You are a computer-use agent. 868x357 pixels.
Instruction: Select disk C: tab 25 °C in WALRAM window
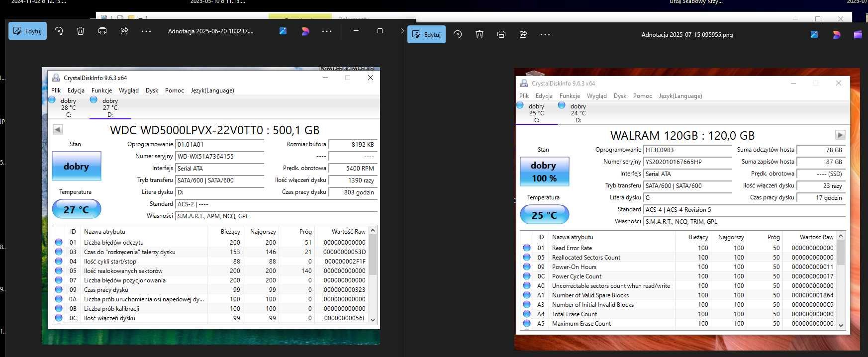536,113
